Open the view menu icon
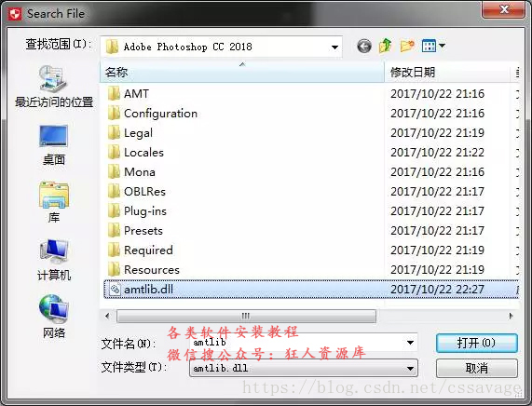532x406 pixels. click(x=429, y=46)
